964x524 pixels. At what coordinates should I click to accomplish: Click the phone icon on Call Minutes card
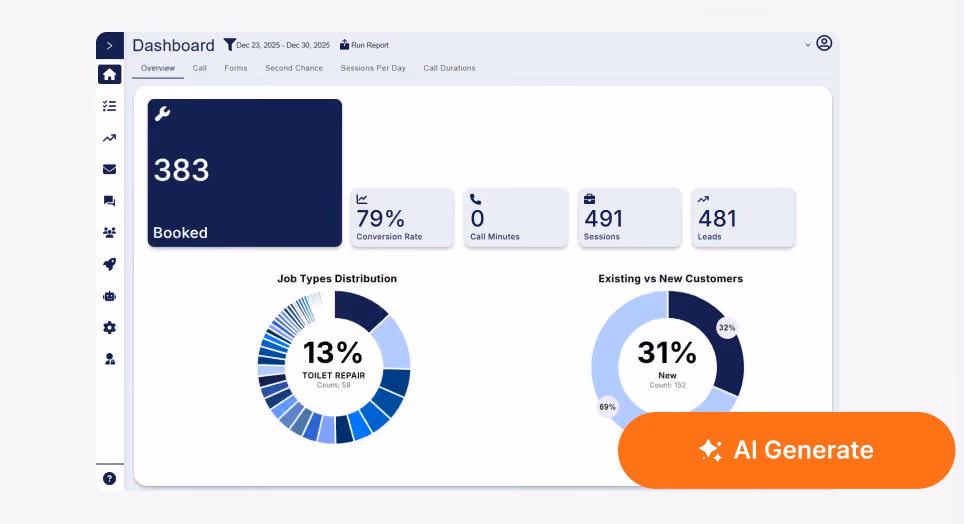(475, 199)
